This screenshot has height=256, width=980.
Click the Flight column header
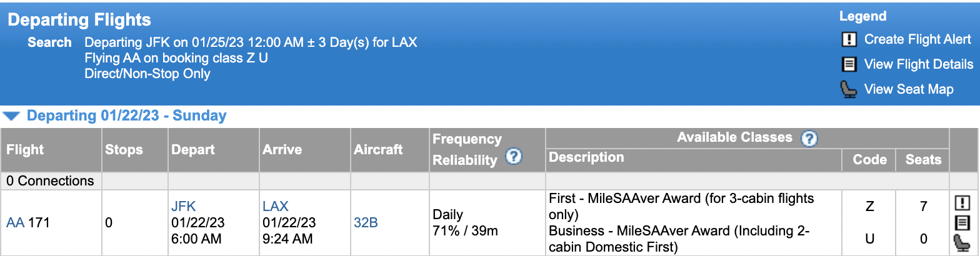[25, 150]
